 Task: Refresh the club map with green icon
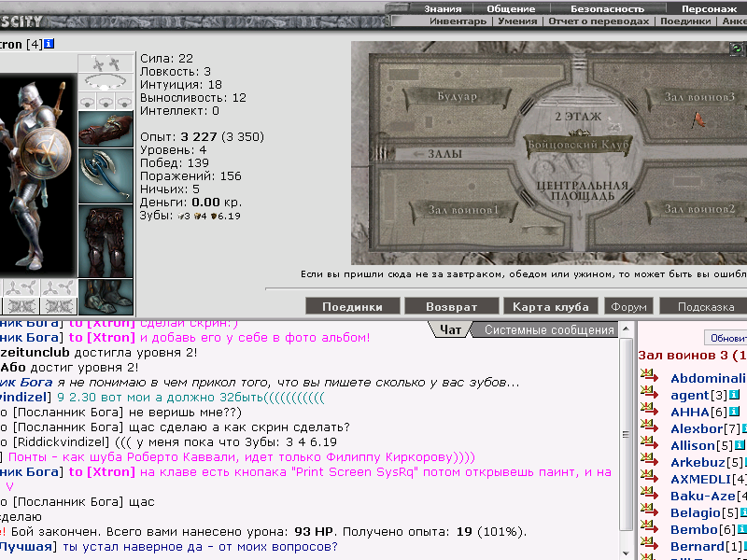[737, 49]
